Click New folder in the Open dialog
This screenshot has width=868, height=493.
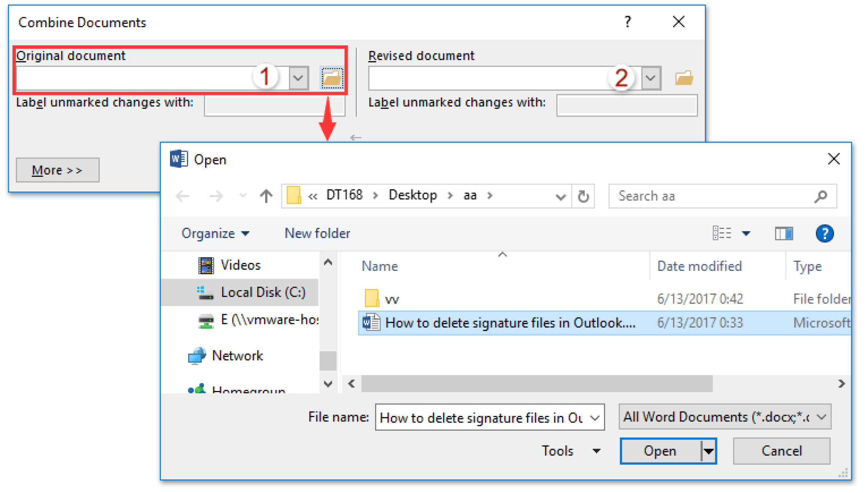coord(317,233)
